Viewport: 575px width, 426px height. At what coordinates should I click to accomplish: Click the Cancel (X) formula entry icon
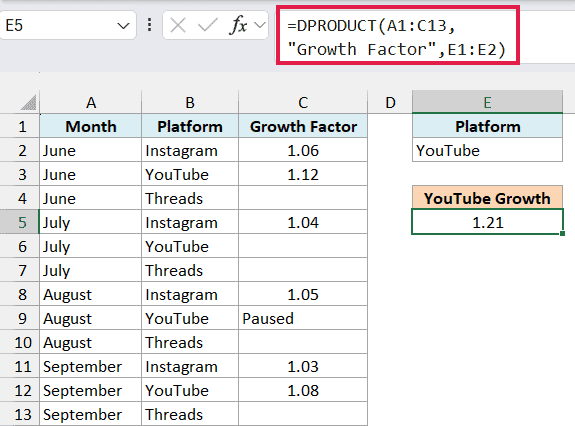[178, 26]
